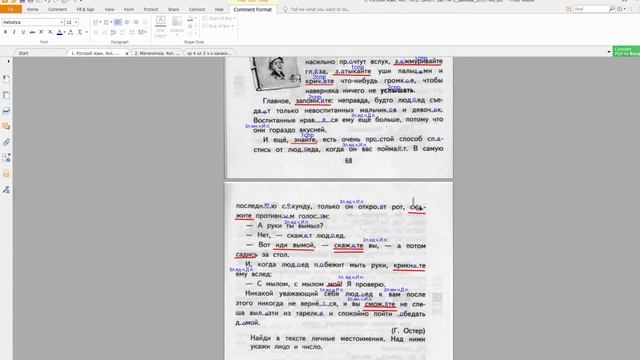The image size is (640, 360).
Task: Open the document tab list arrow
Action: (x=609, y=52)
